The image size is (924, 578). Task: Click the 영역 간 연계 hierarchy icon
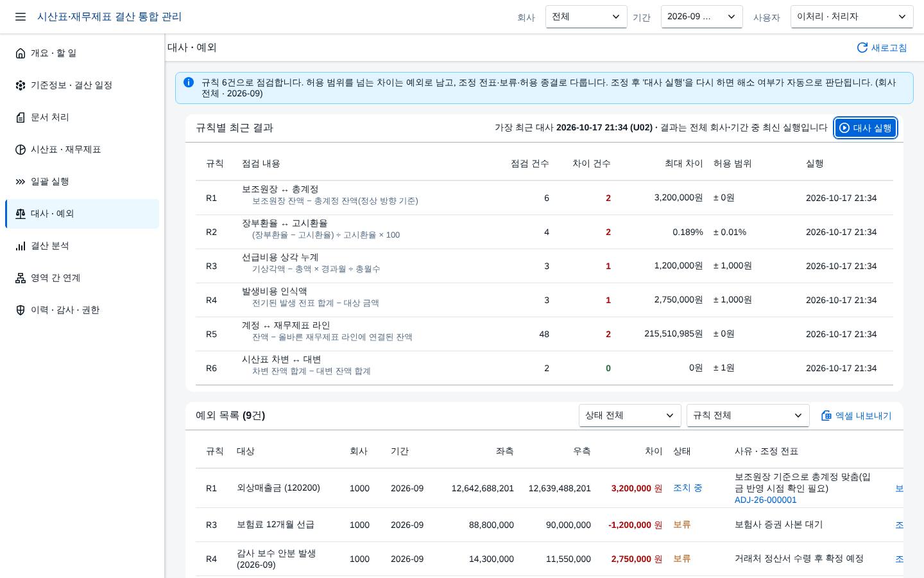pos(21,278)
